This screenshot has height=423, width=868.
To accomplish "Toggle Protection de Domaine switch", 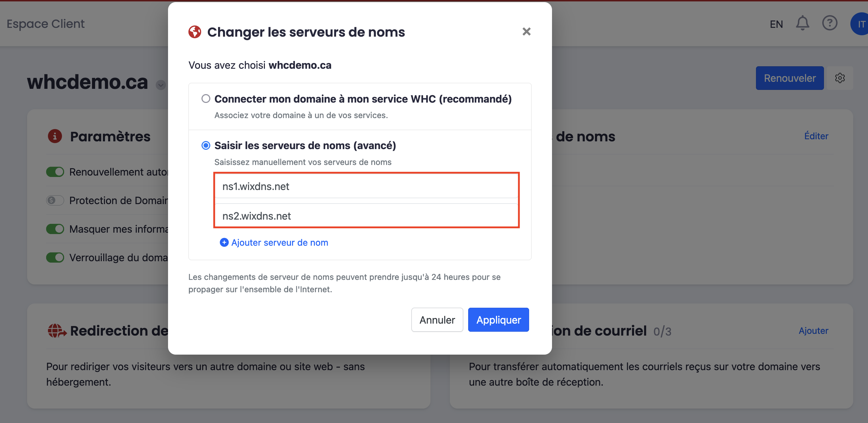I will tap(55, 200).
